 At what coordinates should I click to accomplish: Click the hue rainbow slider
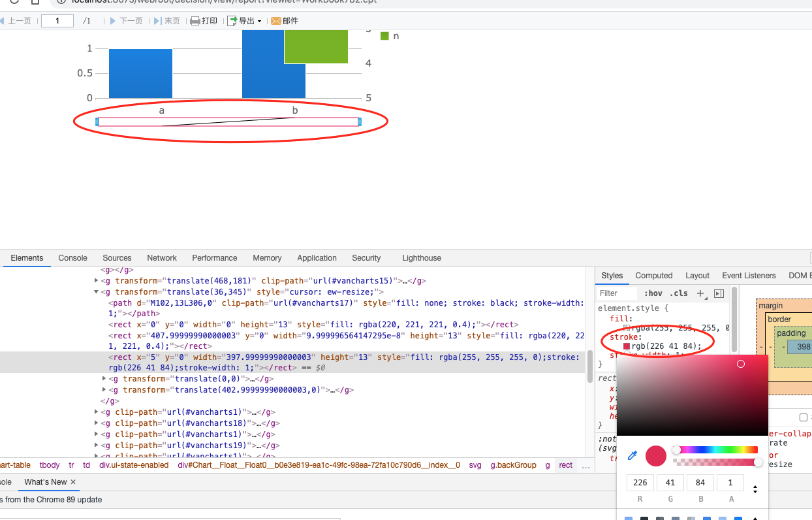716,449
